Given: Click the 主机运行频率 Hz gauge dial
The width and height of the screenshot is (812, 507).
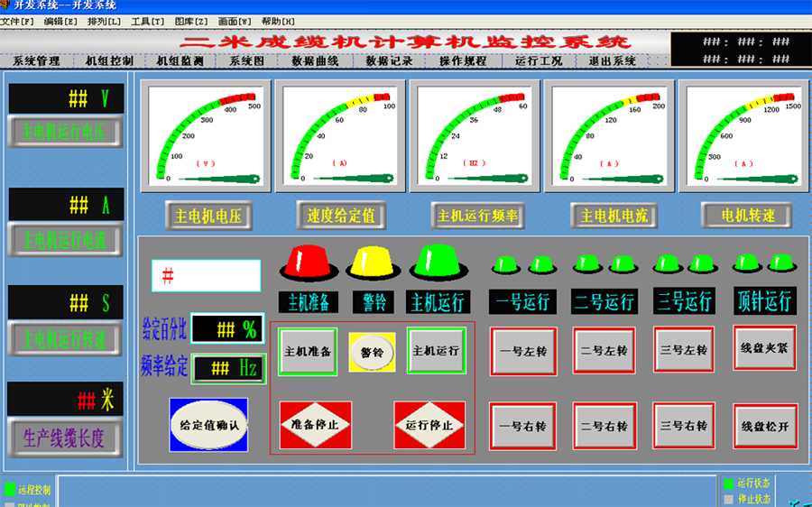Looking at the screenshot, I should click(x=475, y=135).
